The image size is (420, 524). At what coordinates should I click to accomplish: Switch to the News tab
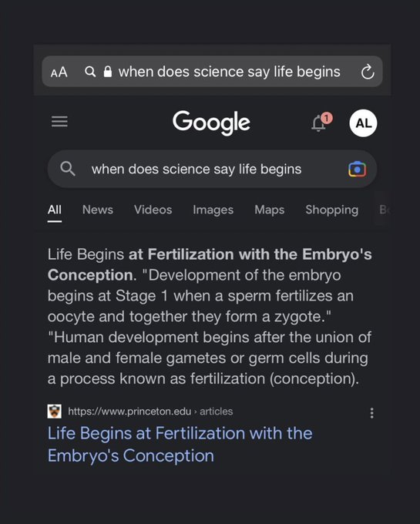pos(98,210)
